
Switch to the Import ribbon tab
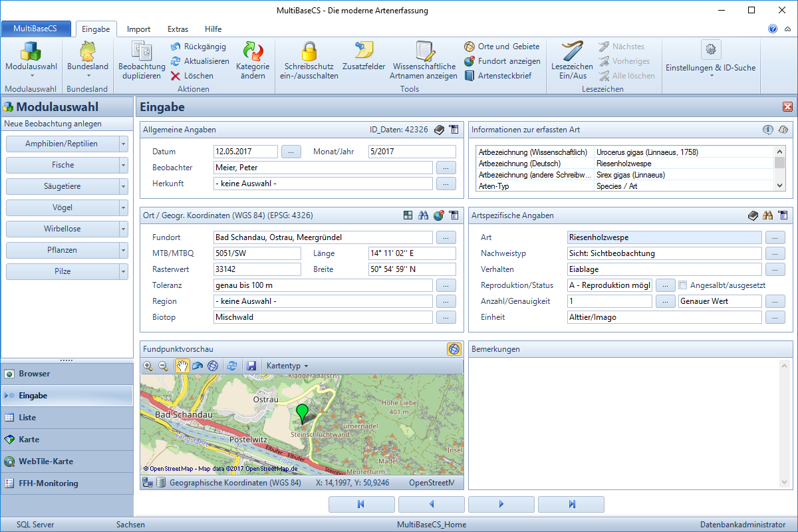[x=139, y=29]
